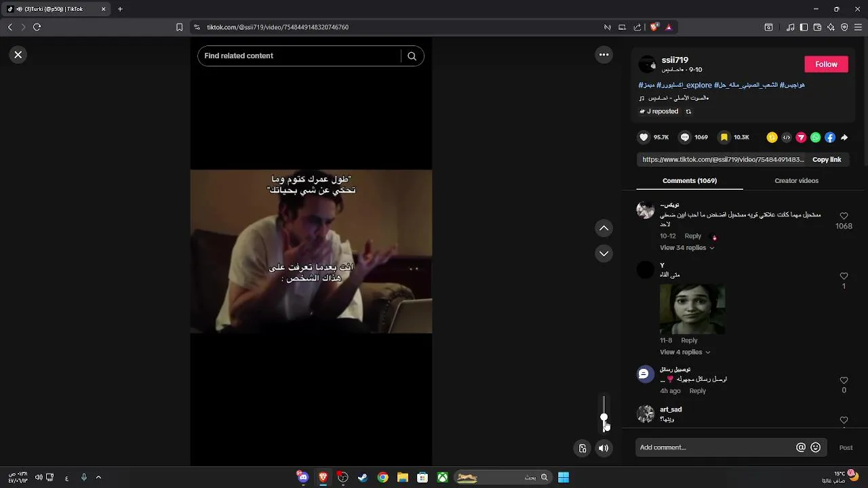Go back in the browser
The image size is (868, 488).
point(9,27)
